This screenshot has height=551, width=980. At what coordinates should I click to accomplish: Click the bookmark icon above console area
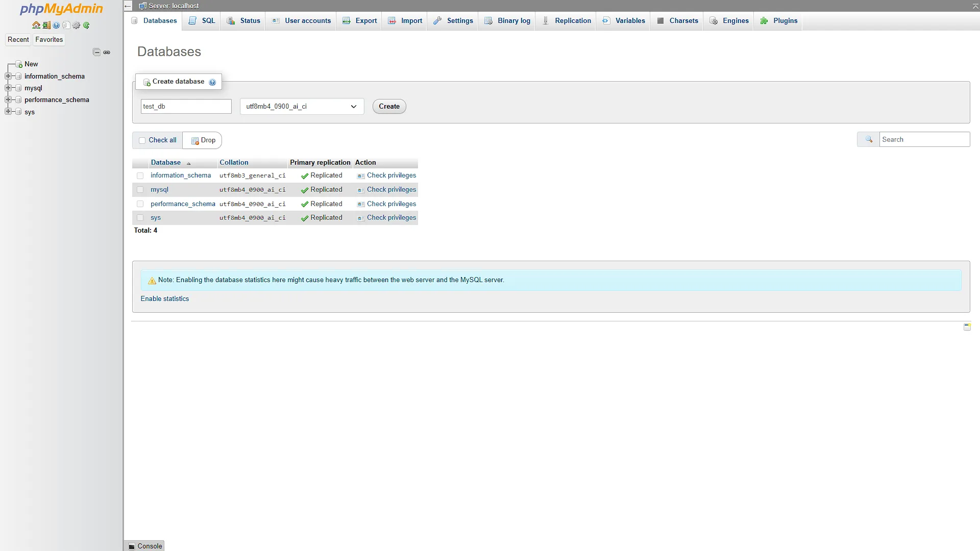pyautogui.click(x=967, y=327)
